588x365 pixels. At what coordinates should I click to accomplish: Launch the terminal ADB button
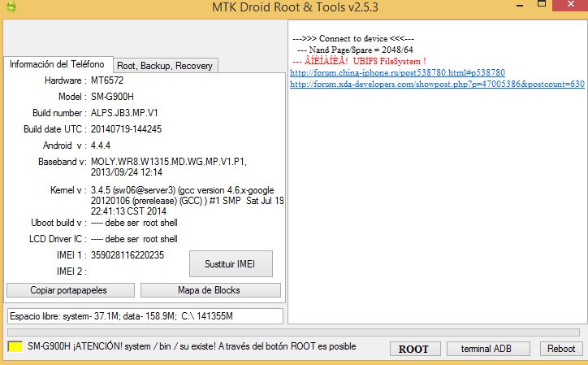click(x=486, y=349)
